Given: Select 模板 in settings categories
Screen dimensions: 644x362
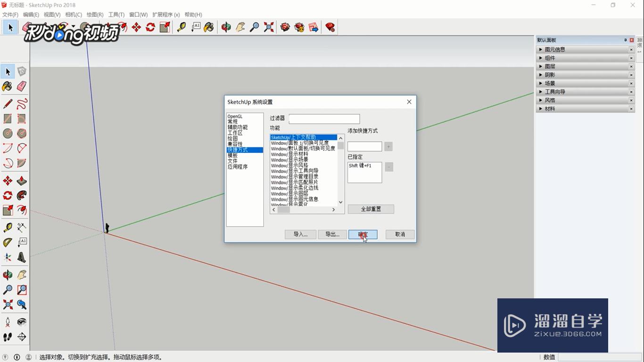Looking at the screenshot, I should 232,156.
